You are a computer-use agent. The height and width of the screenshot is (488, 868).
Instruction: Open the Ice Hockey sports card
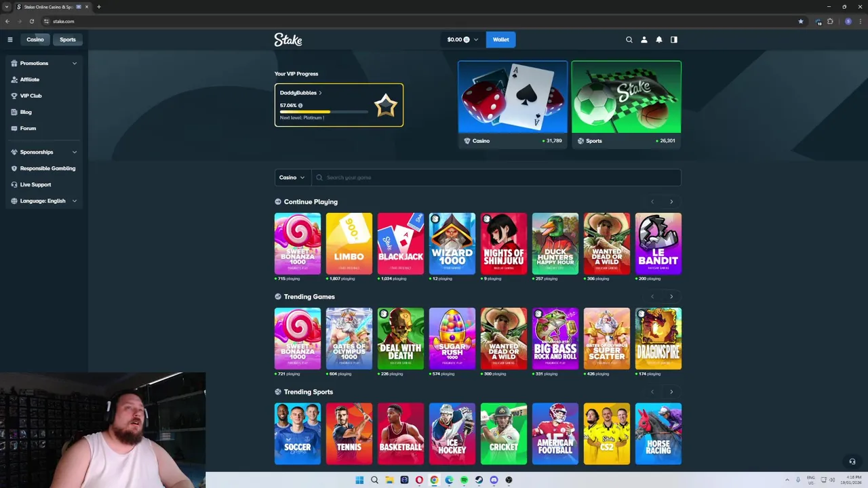click(452, 434)
